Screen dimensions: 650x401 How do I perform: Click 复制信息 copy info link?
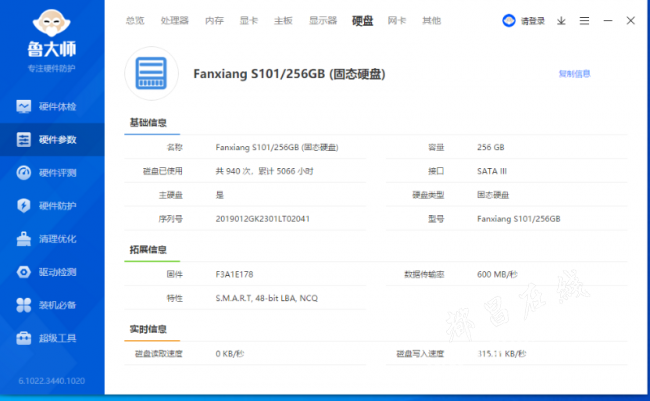click(x=574, y=74)
